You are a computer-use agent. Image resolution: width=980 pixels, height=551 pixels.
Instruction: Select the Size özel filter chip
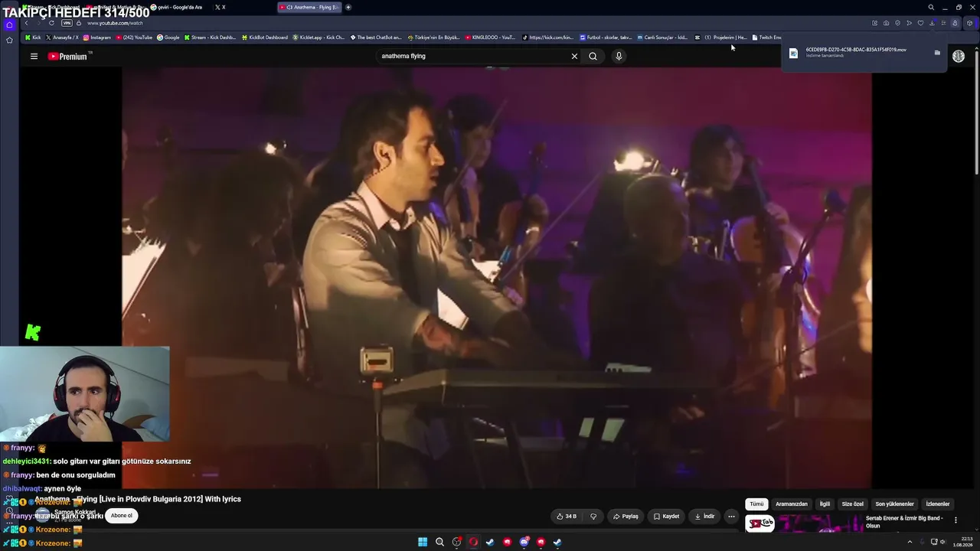852,504
